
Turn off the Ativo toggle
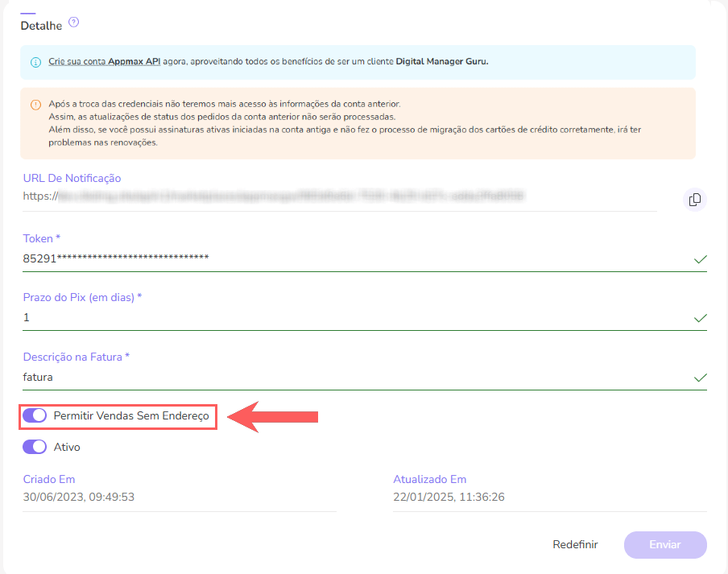pyautogui.click(x=33, y=446)
